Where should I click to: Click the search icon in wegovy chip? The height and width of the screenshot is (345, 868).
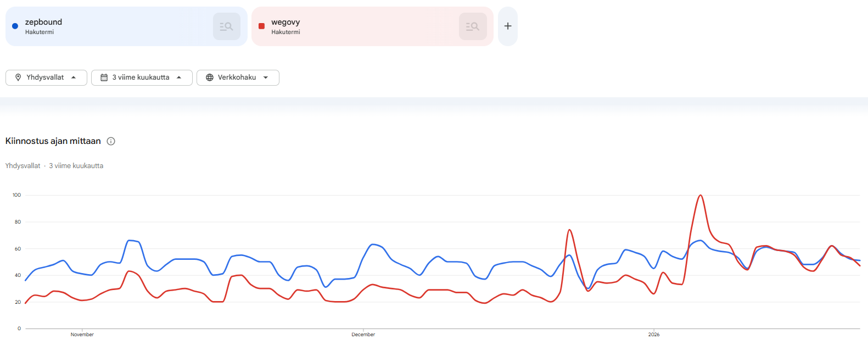click(472, 26)
